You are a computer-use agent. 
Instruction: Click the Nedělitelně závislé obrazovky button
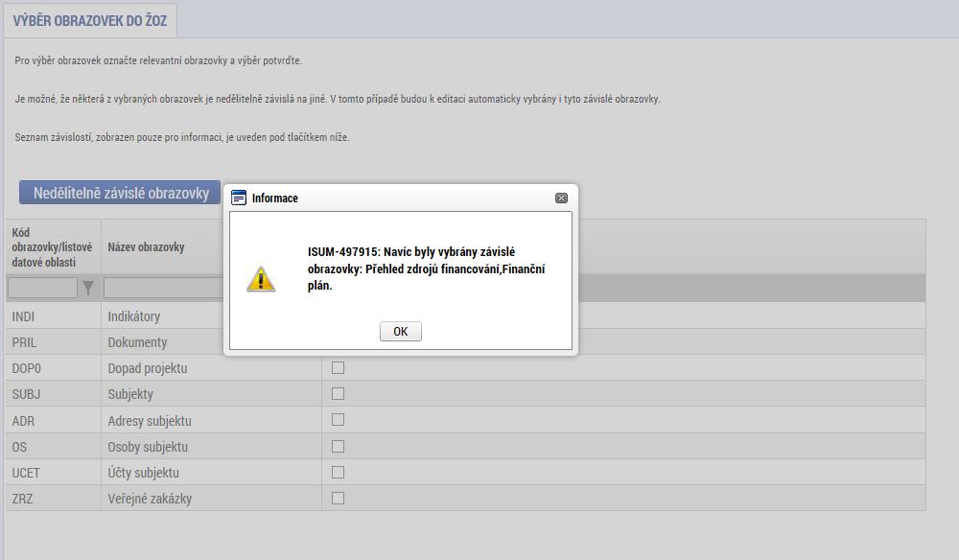(120, 193)
